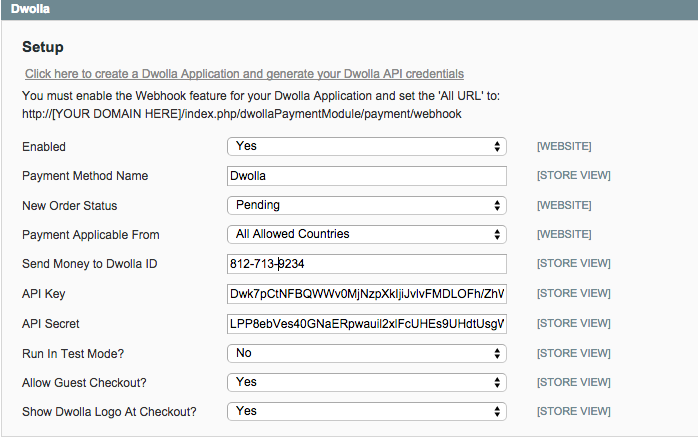Screen dimensions: 698x438
Task: Click the arrows icon on Allow Guest Checkout
Action: pos(497,382)
